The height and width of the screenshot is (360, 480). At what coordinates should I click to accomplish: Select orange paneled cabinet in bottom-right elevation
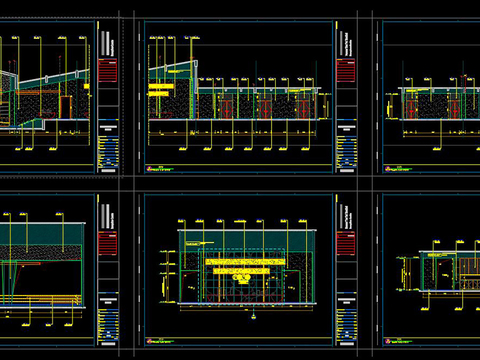[x=470, y=273]
